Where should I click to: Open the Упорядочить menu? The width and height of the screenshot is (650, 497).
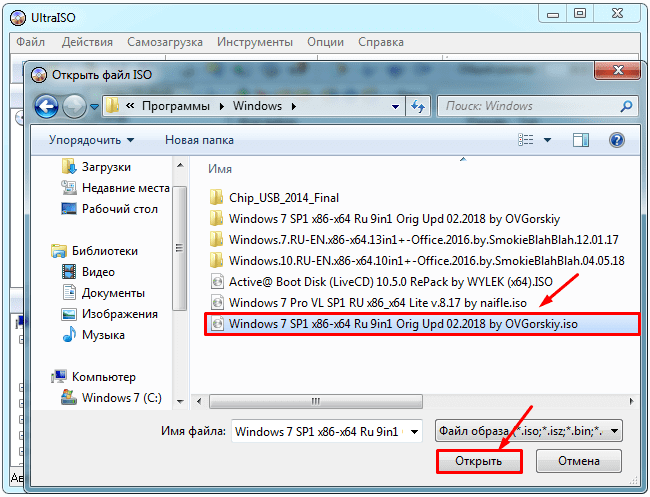pos(92,140)
